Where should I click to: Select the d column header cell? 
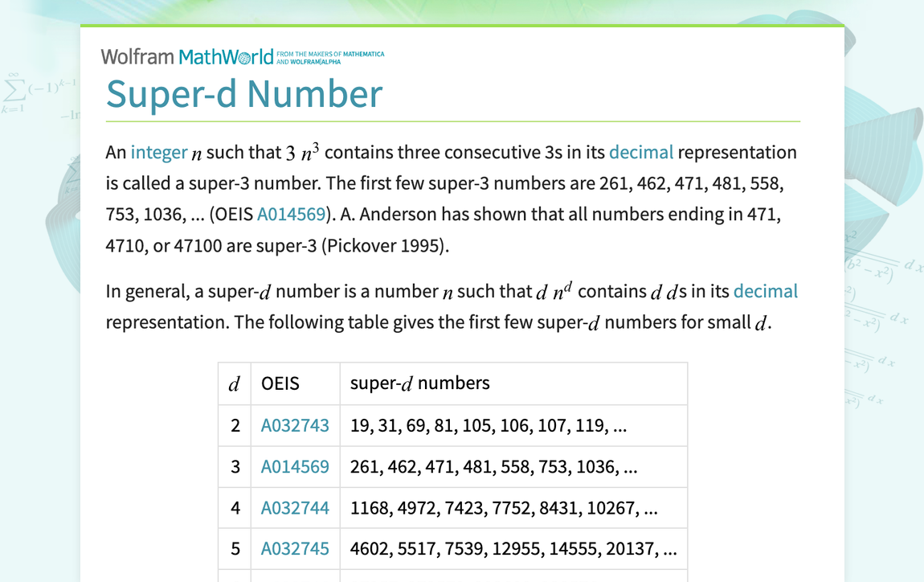click(234, 383)
